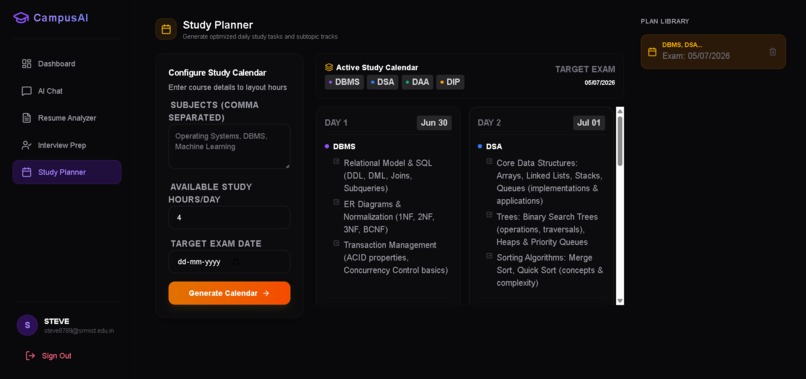Check Core Data Structures task
Screen dimensions: 806x379
point(489,161)
